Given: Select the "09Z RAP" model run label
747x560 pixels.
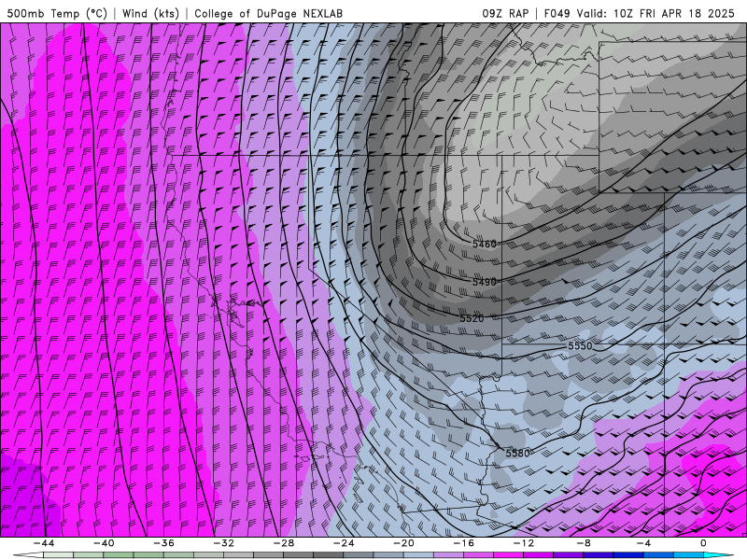Looking at the screenshot, I should [505, 13].
